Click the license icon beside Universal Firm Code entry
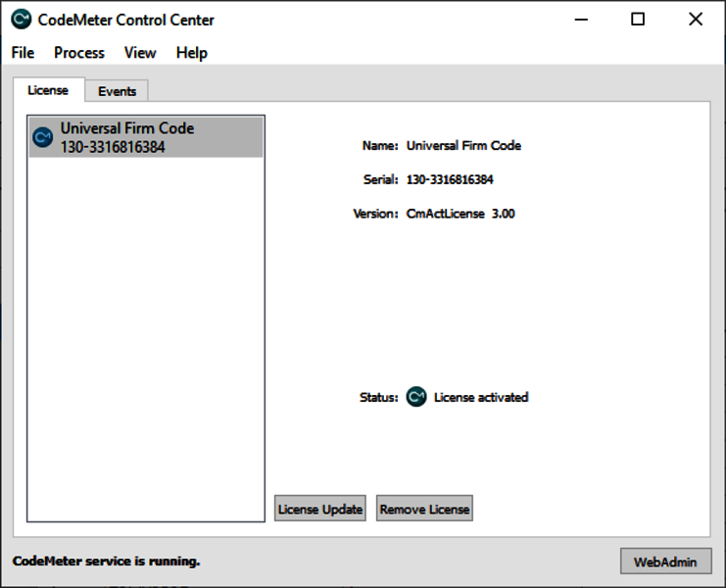Screen dimensions: 726x588 [x=42, y=137]
